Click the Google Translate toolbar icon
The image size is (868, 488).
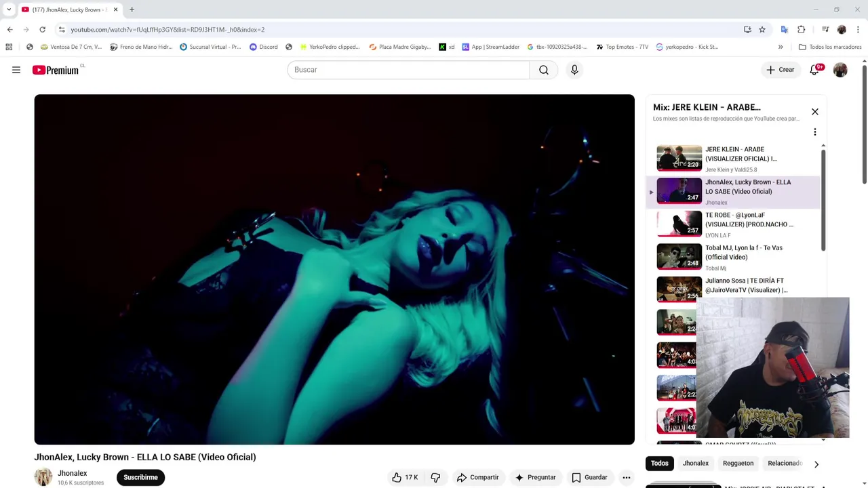(x=785, y=29)
